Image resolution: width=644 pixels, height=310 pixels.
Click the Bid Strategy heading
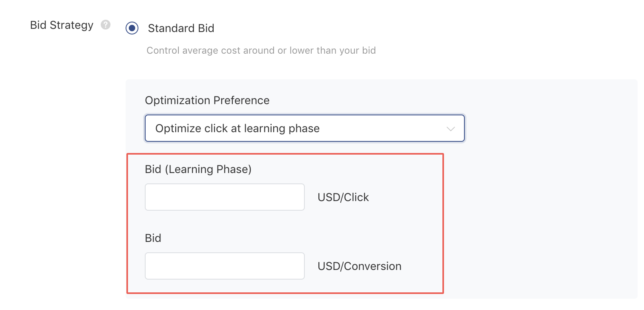(62, 25)
